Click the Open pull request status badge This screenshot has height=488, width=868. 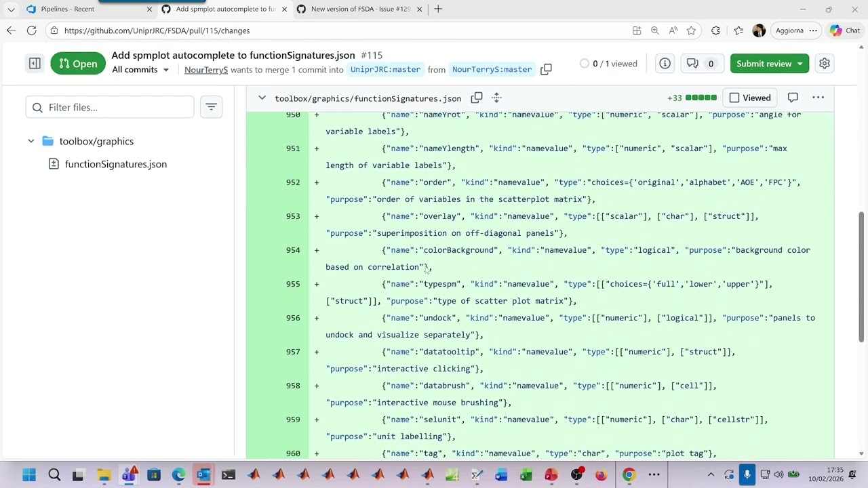pos(77,64)
